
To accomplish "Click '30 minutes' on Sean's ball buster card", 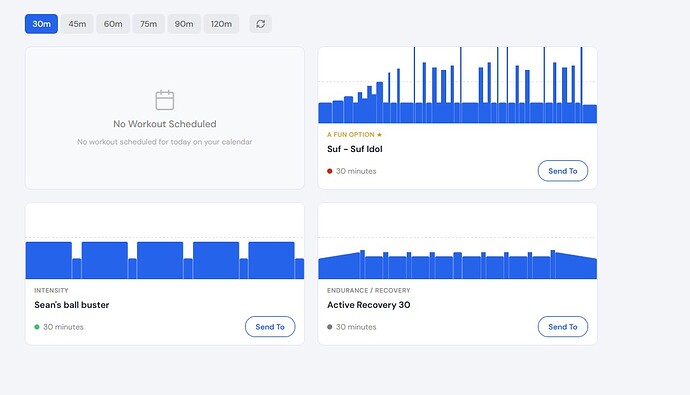I will 63,327.
